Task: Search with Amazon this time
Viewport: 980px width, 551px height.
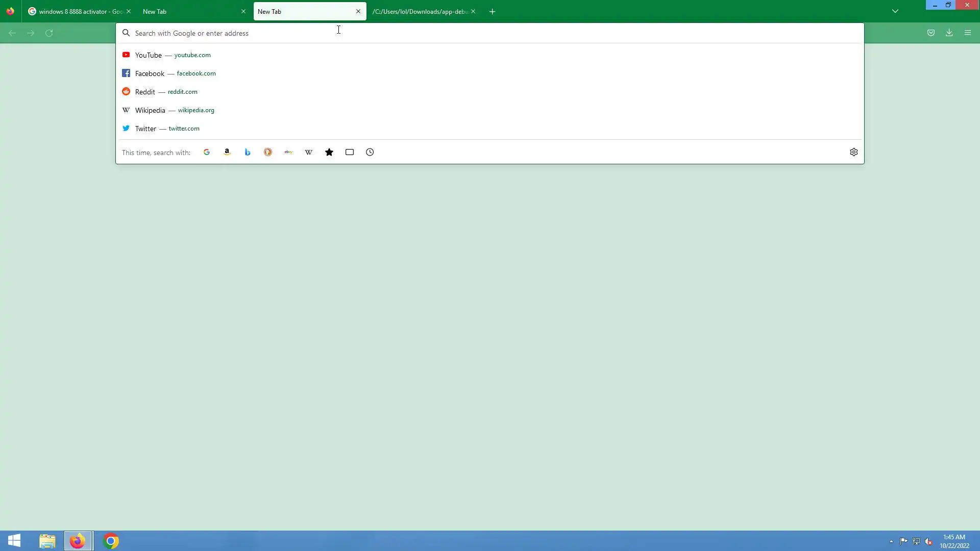Action: pos(227,152)
